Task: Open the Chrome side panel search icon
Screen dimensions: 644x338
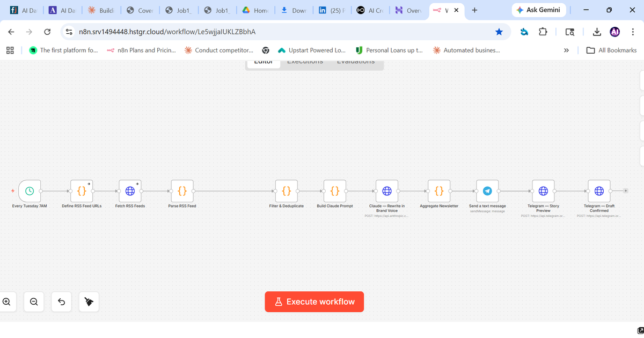Action: click(x=570, y=32)
